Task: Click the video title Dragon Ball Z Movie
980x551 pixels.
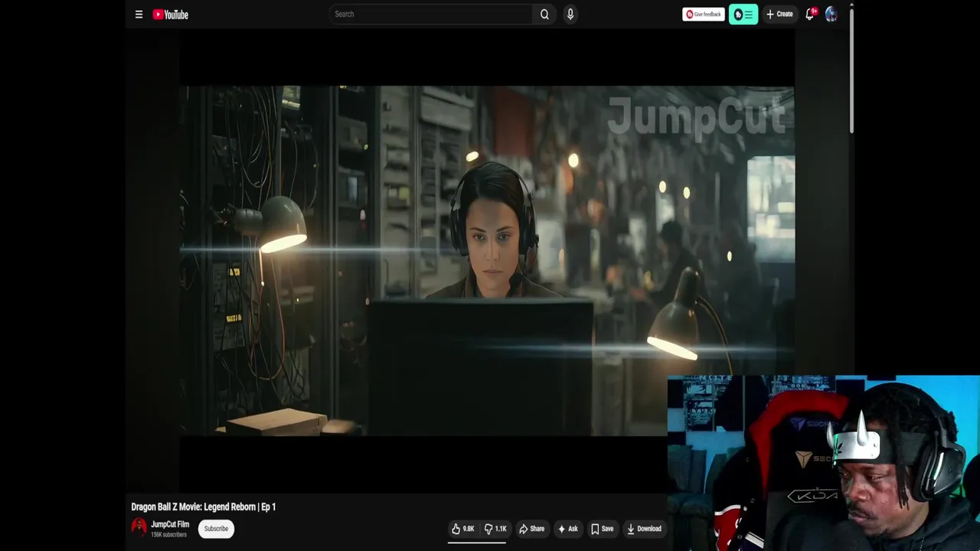Action: click(x=203, y=507)
